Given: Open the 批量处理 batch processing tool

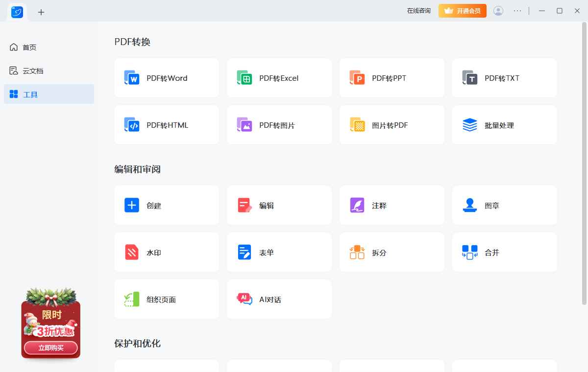Looking at the screenshot, I should pos(504,125).
